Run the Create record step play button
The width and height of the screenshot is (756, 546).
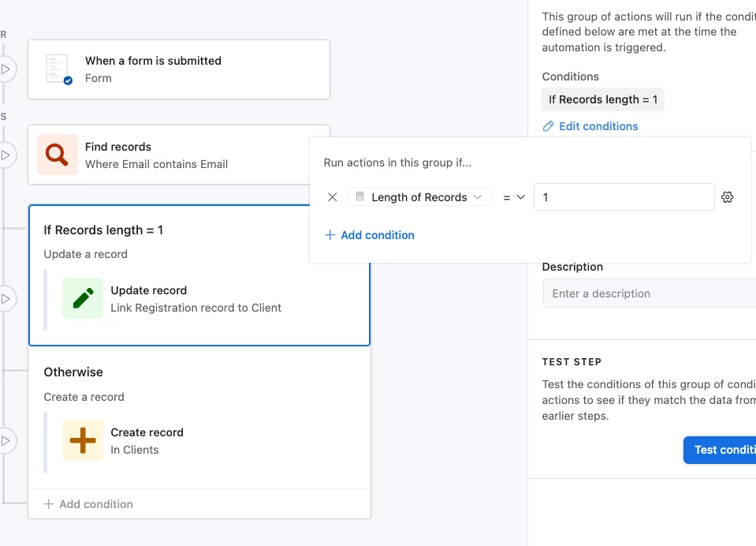[x=5, y=440]
